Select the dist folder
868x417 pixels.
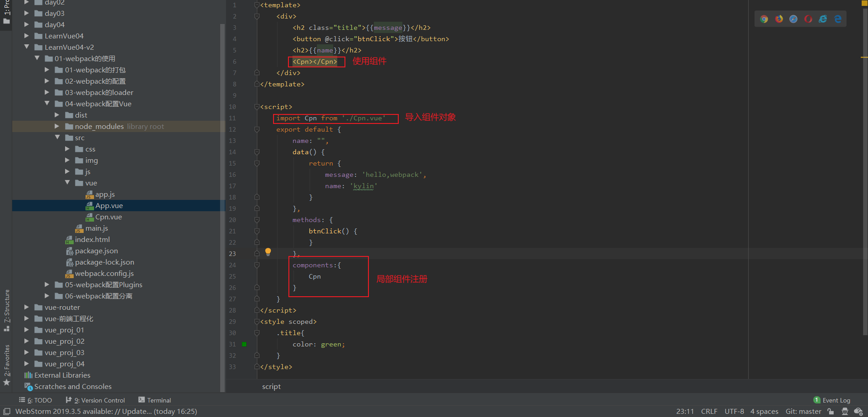coord(81,115)
